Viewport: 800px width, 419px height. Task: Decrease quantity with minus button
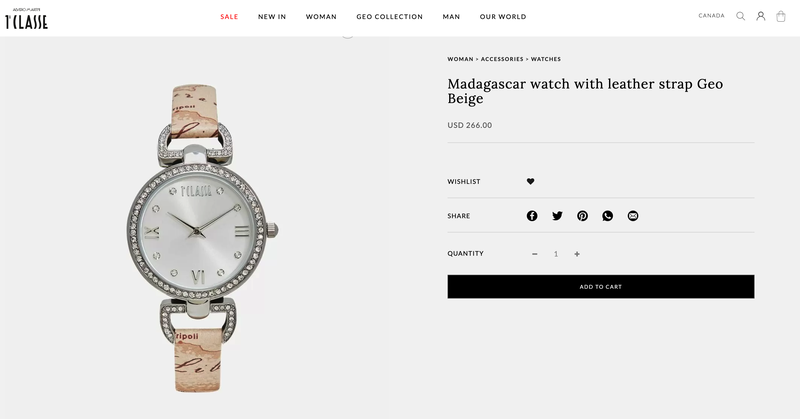coord(535,254)
